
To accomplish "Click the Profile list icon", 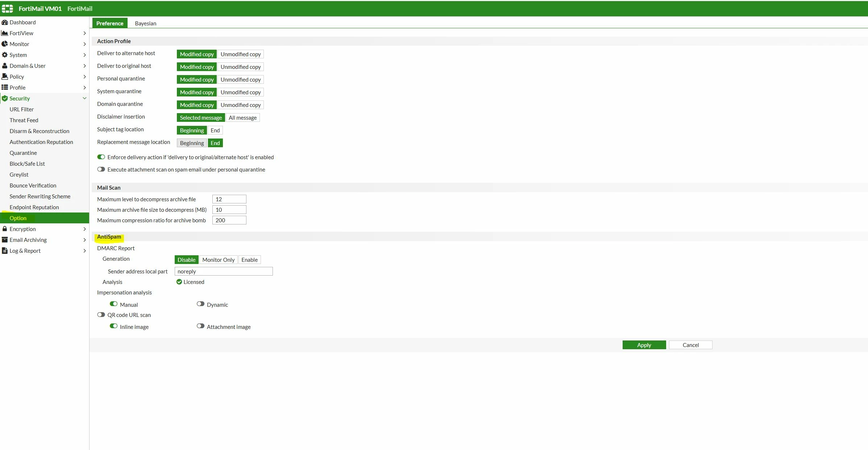I will click(5, 87).
